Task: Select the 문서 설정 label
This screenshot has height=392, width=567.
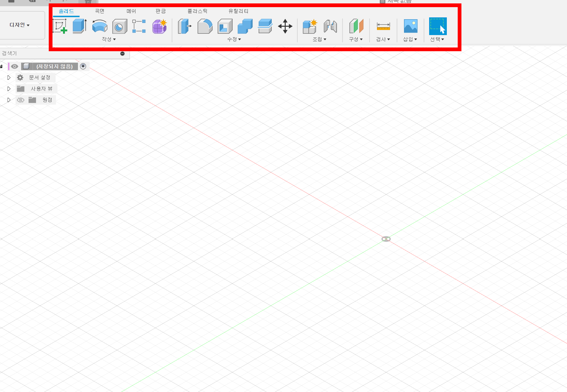Action: (x=40, y=78)
